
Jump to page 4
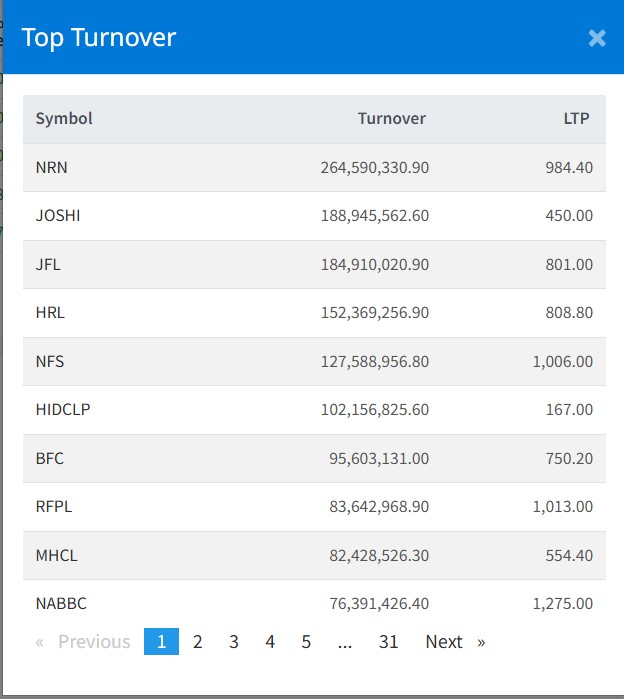point(270,642)
